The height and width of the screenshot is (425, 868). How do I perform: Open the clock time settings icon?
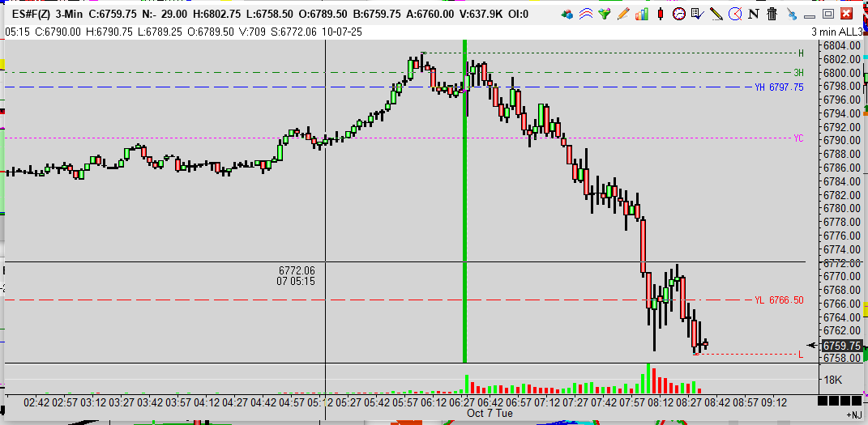679,14
